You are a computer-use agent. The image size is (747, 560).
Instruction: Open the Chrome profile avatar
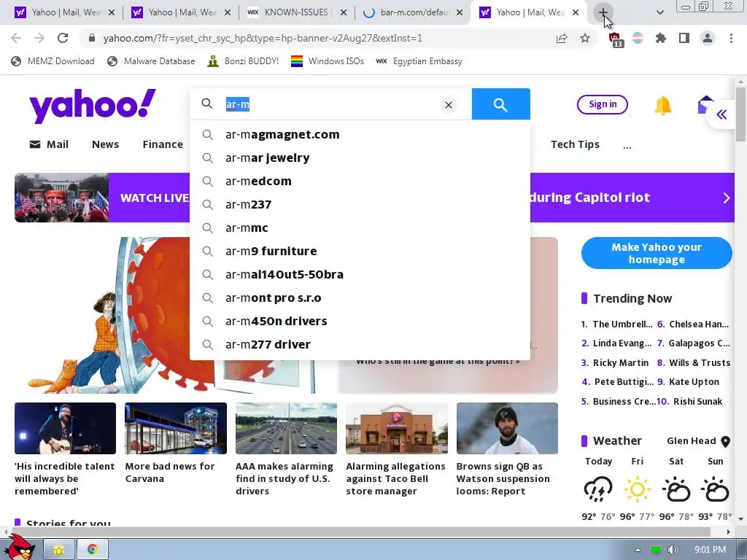tap(708, 38)
